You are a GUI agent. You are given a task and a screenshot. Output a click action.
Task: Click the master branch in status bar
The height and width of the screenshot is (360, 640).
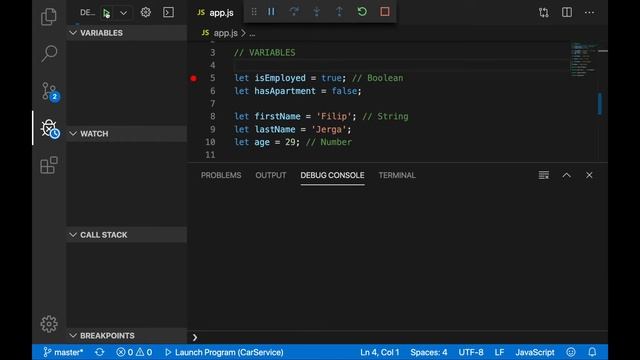[63, 352]
